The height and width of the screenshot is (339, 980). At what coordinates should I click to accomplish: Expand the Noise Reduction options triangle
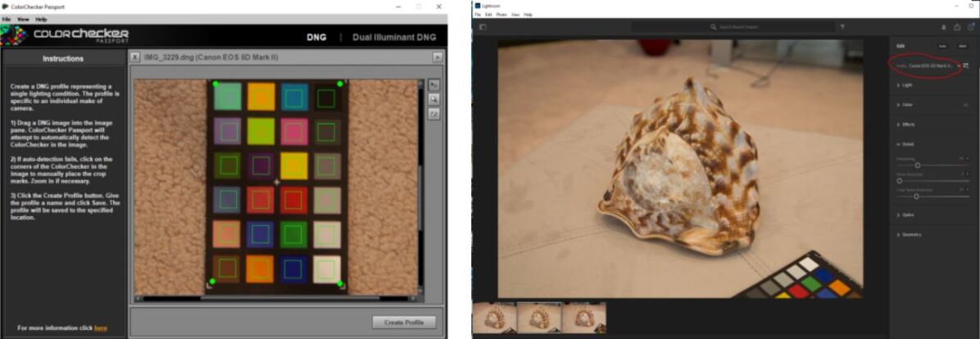[x=969, y=174]
